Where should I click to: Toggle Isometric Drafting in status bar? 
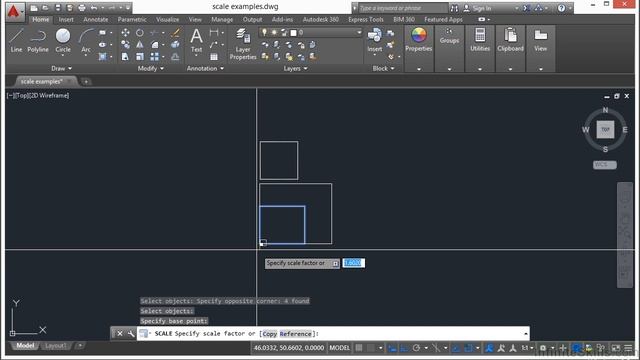[x=436, y=348]
